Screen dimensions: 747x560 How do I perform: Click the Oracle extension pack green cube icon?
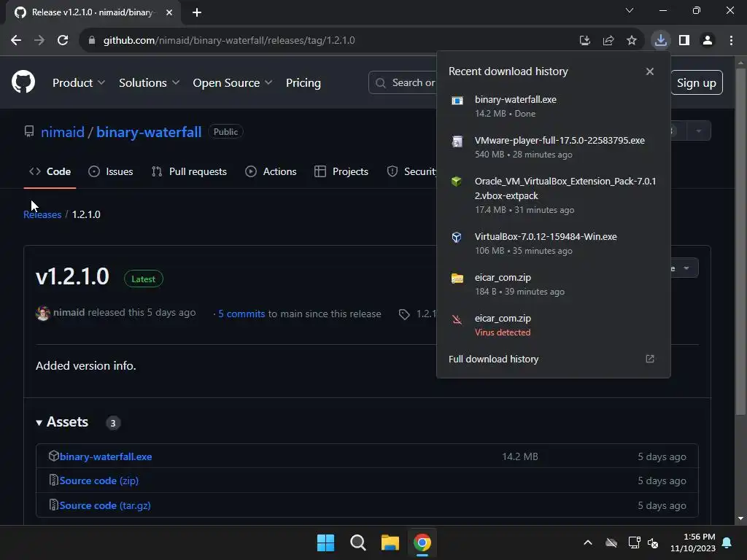coord(457,182)
